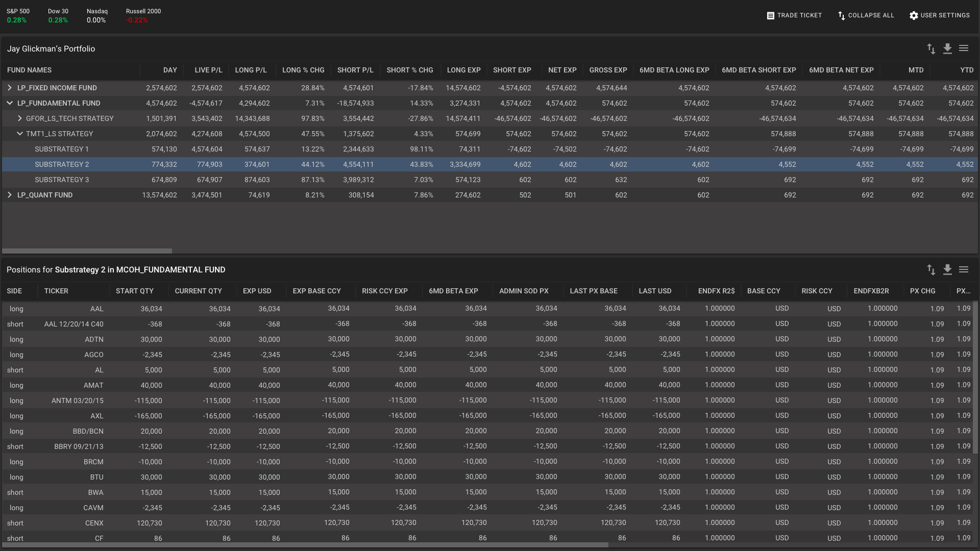Select the ANTM 03/20/15 position row
980x551 pixels.
point(487,400)
